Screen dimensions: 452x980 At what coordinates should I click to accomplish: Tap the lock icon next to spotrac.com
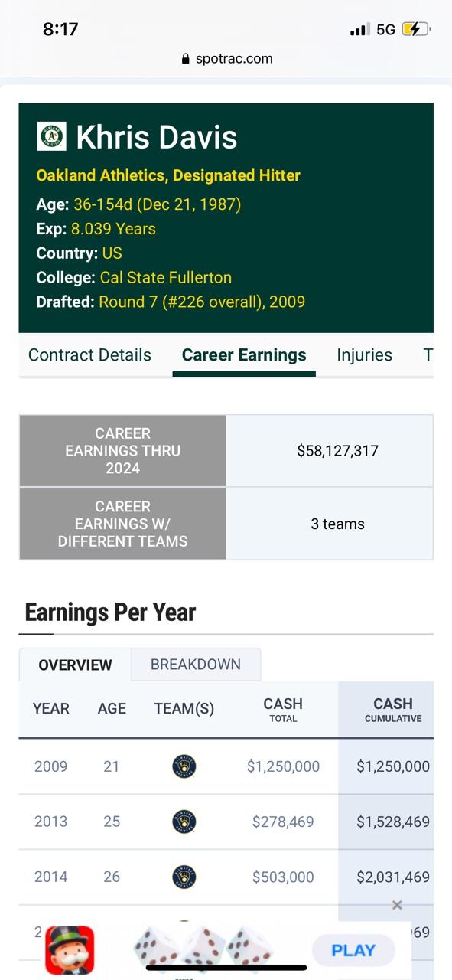(185, 59)
